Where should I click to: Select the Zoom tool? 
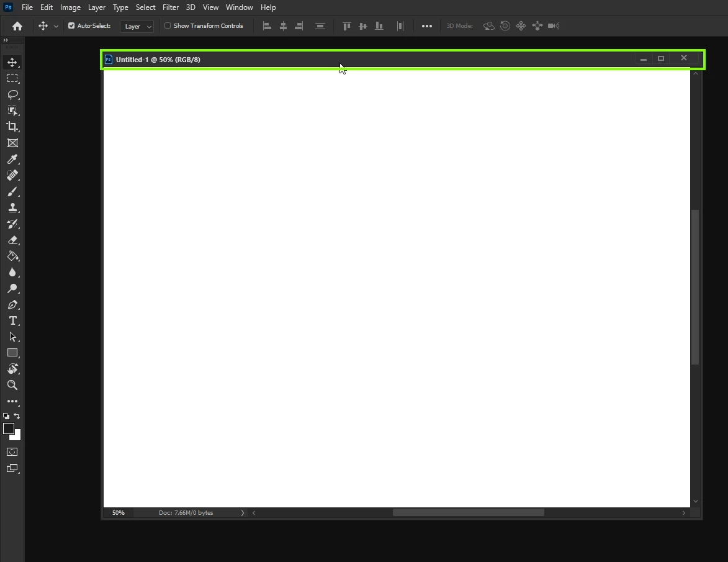(x=12, y=385)
